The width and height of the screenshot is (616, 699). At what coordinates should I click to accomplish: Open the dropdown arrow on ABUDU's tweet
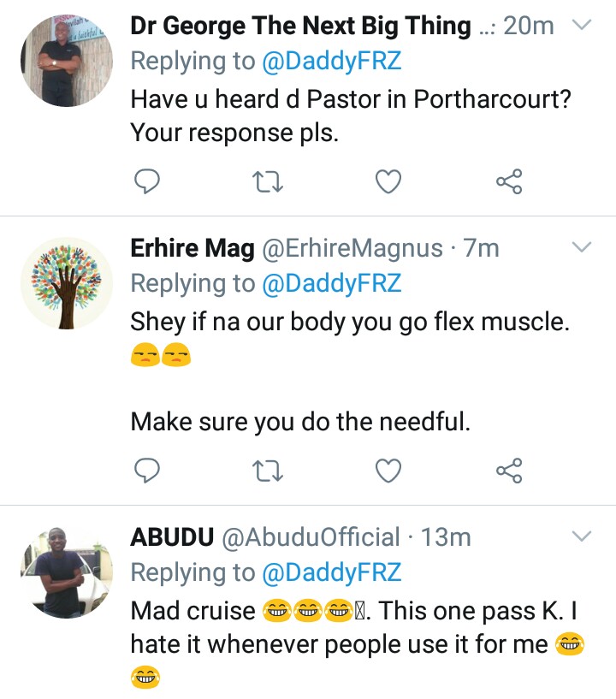click(582, 537)
